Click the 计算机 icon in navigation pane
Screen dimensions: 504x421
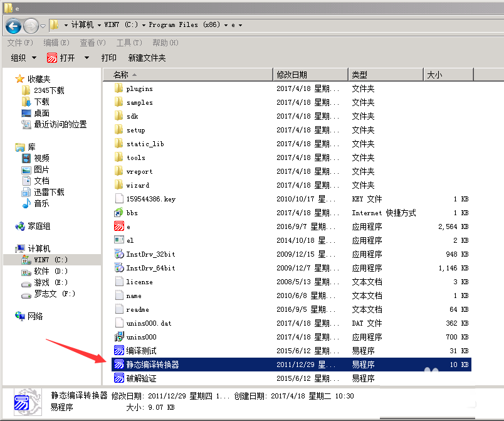click(20, 248)
